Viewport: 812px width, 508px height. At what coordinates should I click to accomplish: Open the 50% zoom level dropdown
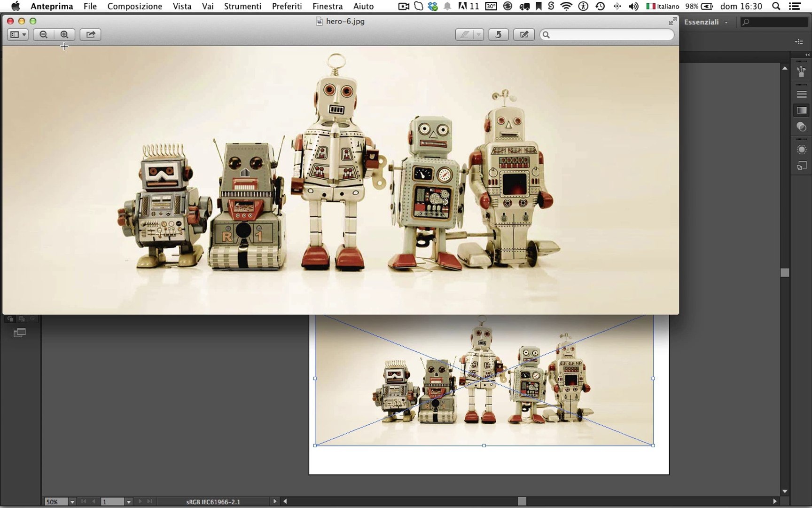click(x=72, y=502)
